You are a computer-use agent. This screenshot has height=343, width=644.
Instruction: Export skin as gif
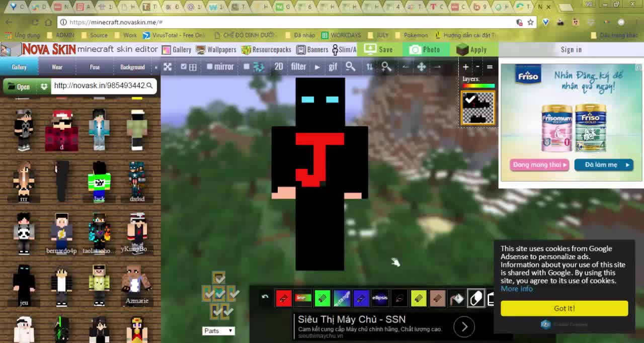[333, 67]
